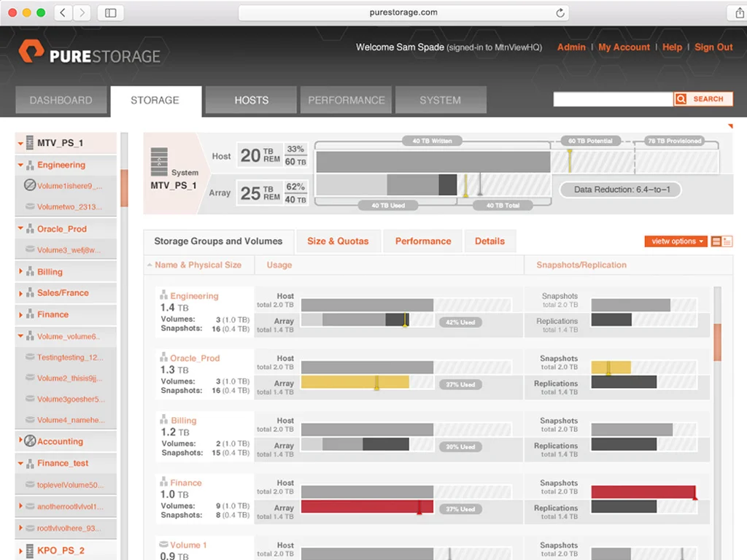This screenshot has height=560, width=747.
Task: Click the Engineering group icon in main list
Action: [x=164, y=295]
